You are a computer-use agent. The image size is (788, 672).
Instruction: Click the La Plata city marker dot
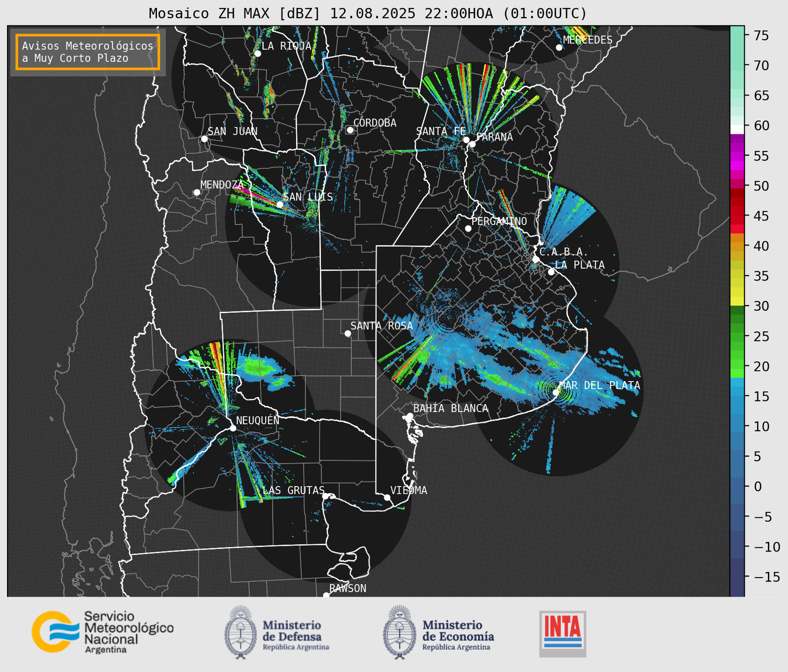[x=551, y=272]
